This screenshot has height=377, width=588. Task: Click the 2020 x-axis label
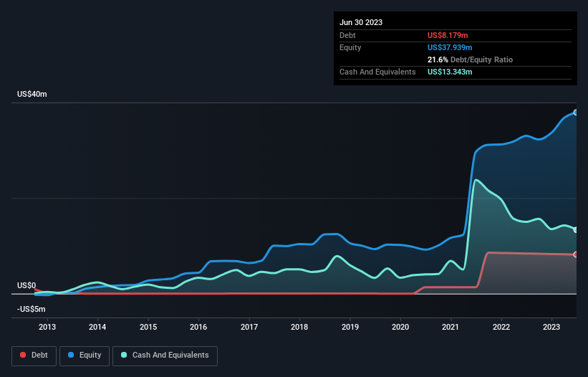[x=400, y=327]
